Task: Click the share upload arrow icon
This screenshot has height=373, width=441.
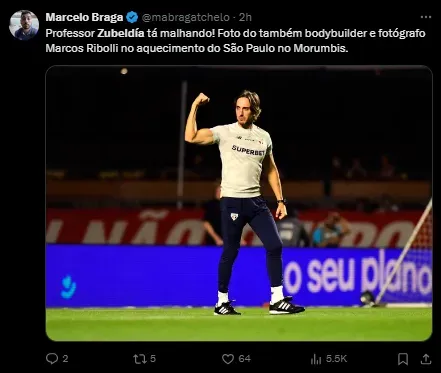Action: [426, 359]
